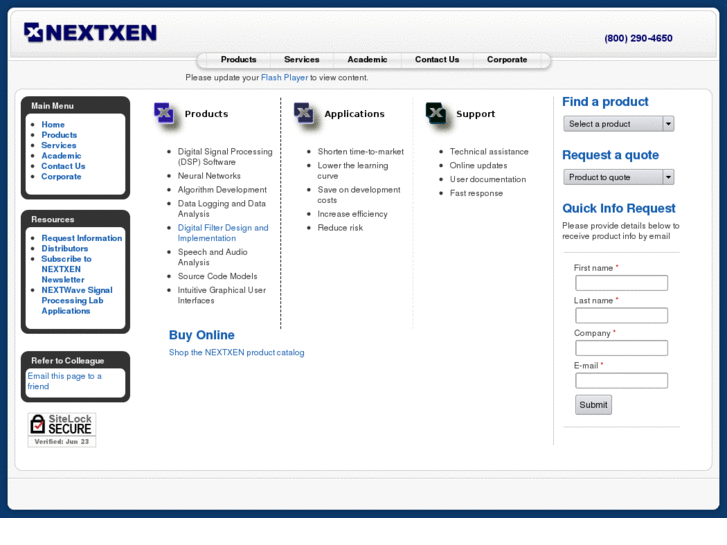The height and width of the screenshot is (545, 727).
Task: Click the Reduce risk item
Action: 340,228
